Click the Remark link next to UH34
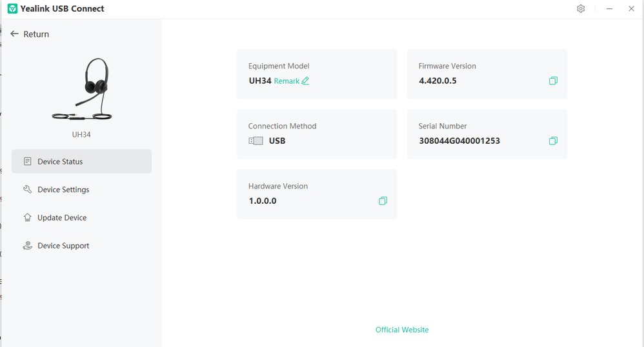This screenshot has width=644, height=347. click(x=287, y=81)
